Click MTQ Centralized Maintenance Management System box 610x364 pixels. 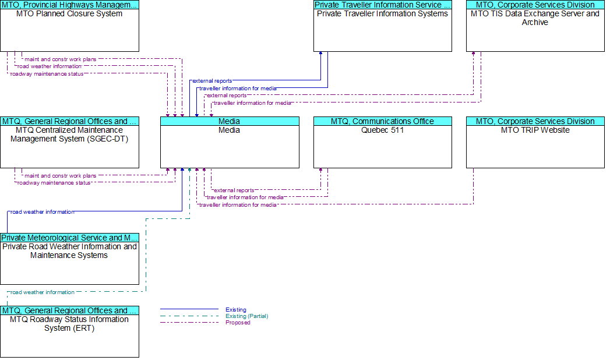pos(69,147)
